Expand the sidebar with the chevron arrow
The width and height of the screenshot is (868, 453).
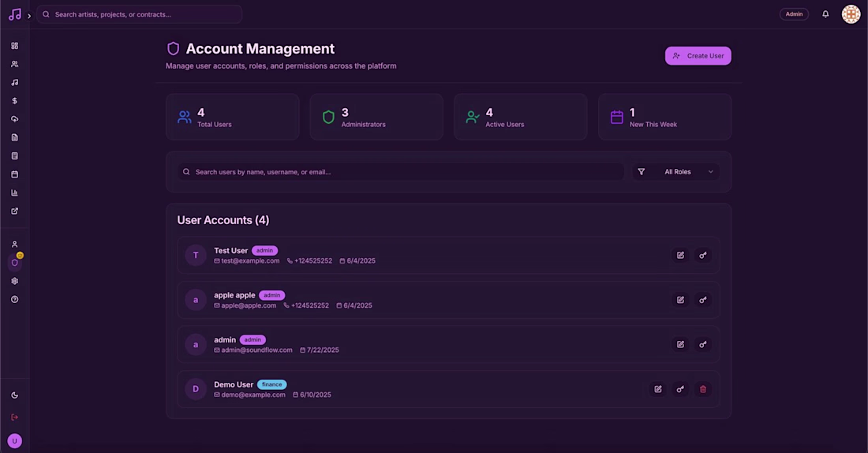[29, 16]
